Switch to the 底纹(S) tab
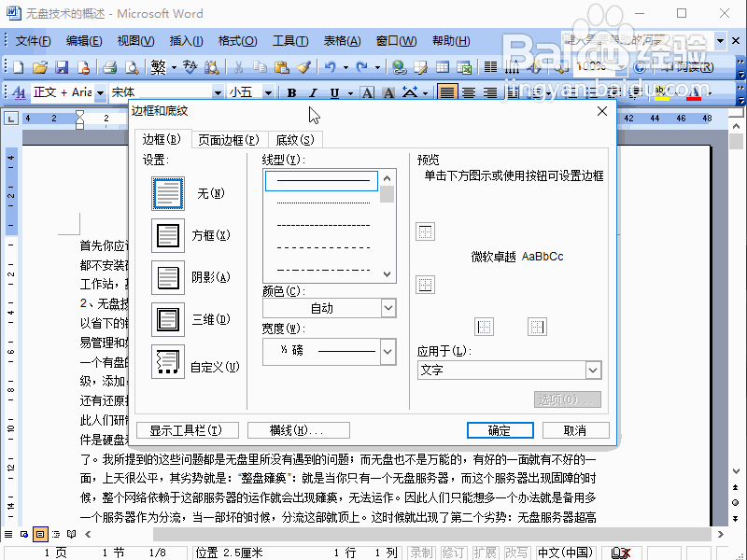Screen dimensions: 747x560 [x=295, y=140]
